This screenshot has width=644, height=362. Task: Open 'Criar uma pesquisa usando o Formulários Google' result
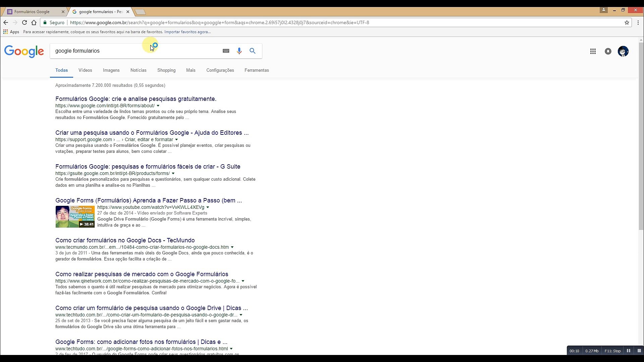(152, 133)
